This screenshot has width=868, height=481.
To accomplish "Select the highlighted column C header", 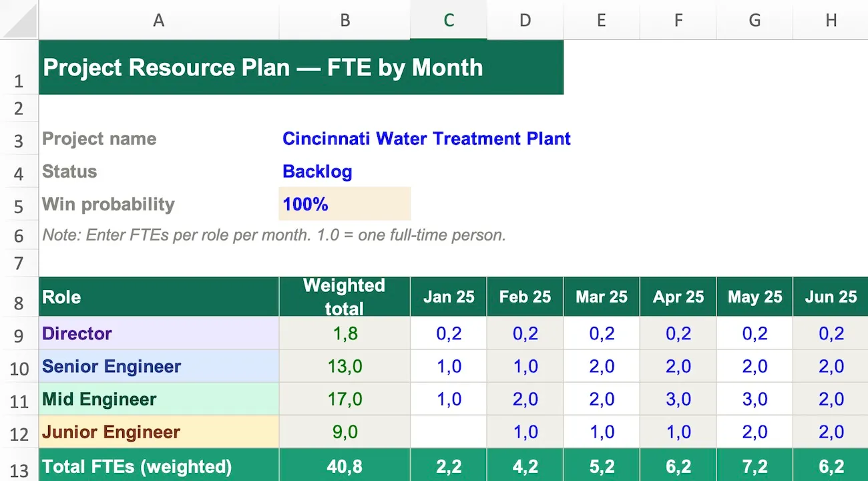I will [x=449, y=20].
